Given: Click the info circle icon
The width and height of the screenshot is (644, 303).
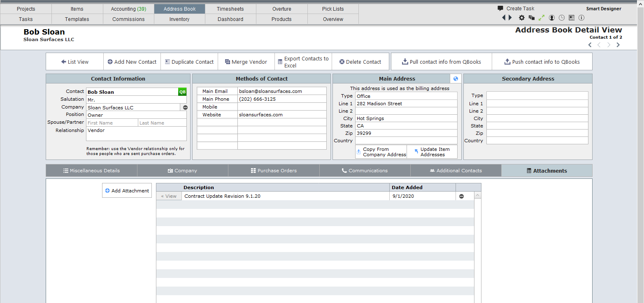Looking at the screenshot, I should click(581, 18).
